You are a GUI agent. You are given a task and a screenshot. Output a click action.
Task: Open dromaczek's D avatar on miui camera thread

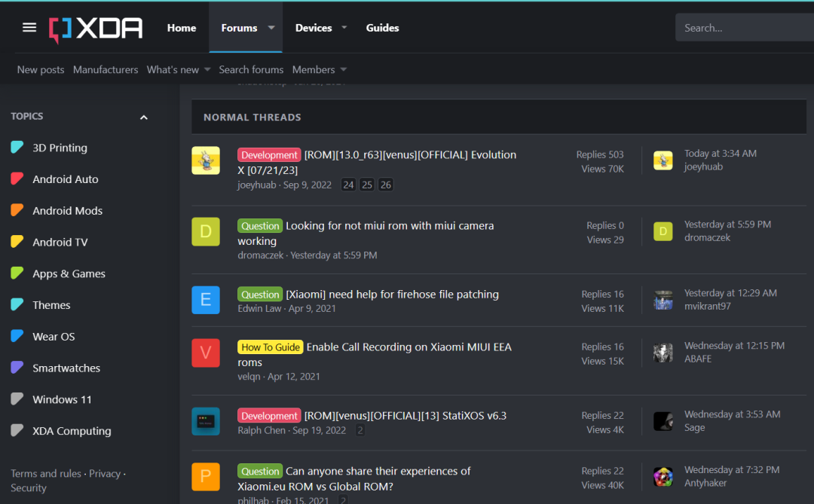[206, 231]
